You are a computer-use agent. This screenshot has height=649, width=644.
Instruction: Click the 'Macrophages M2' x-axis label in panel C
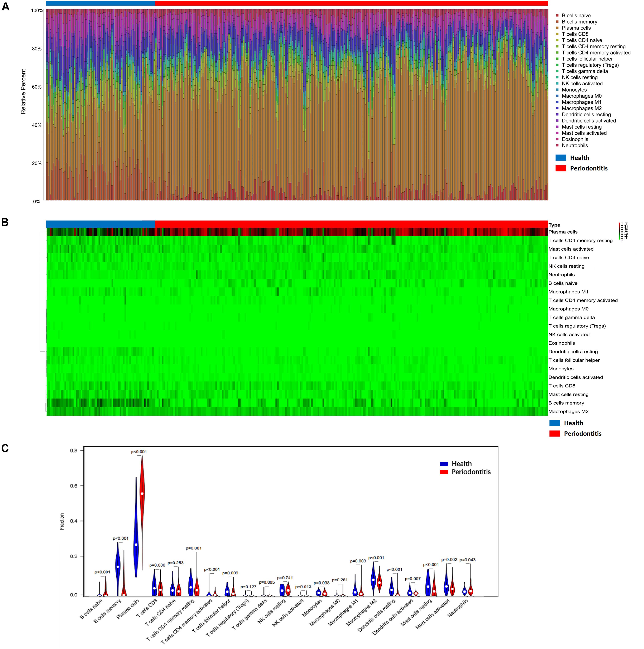click(x=362, y=612)
